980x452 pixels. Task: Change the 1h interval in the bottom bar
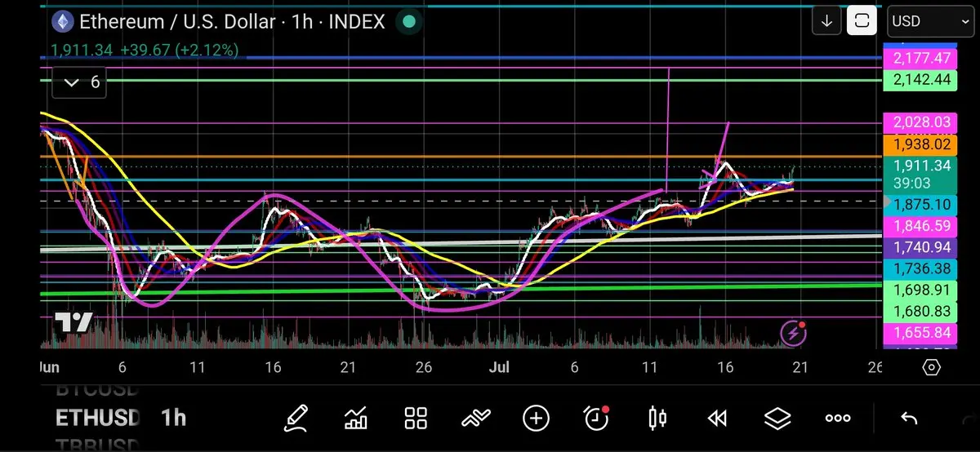[173, 419]
